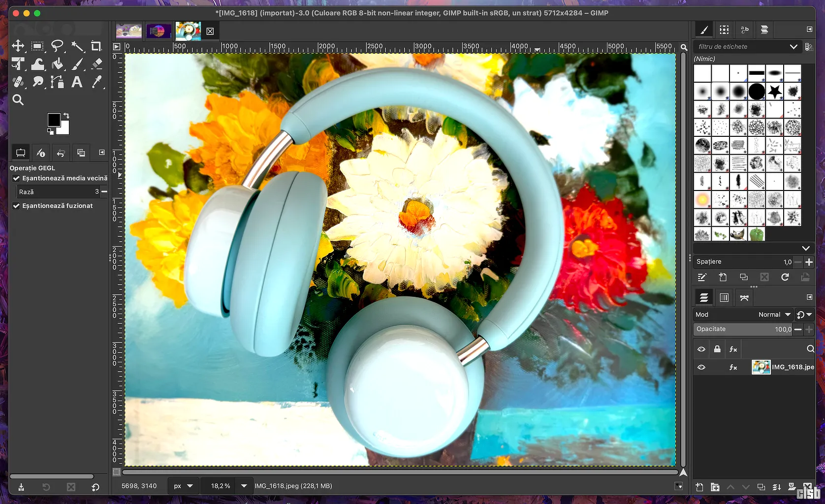Pick the Free Select lasso tool
This screenshot has height=504, width=825.
coord(58,46)
